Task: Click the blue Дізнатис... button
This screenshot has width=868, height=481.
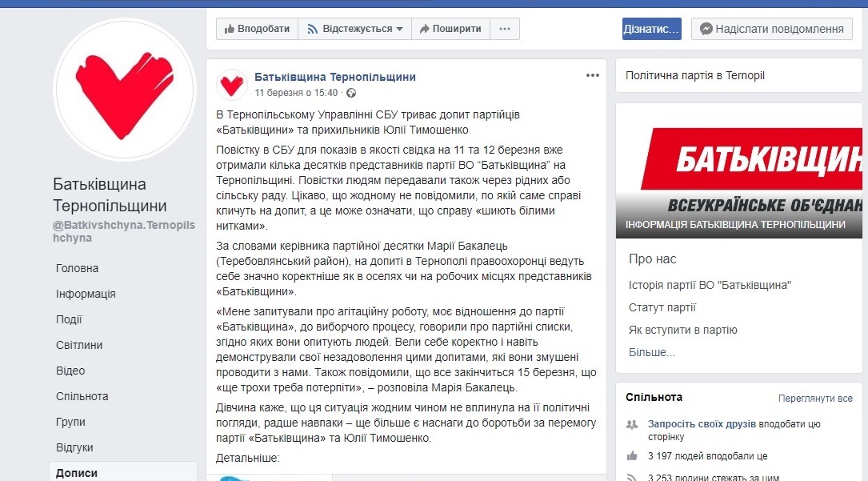Action: tap(651, 29)
